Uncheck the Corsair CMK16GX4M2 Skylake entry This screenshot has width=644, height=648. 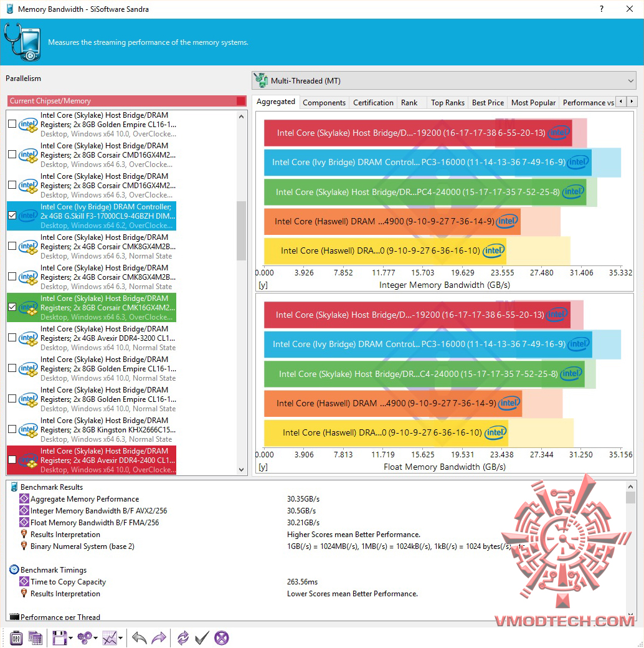(12, 307)
